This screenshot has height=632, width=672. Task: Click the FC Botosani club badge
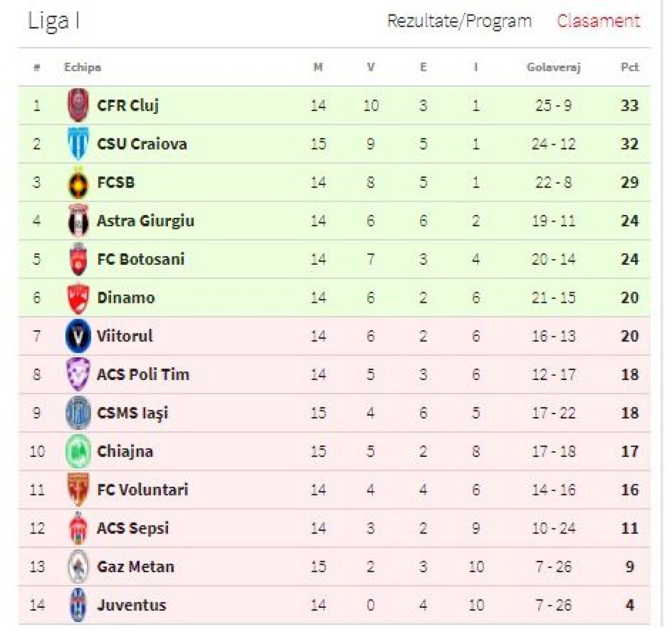tap(78, 259)
